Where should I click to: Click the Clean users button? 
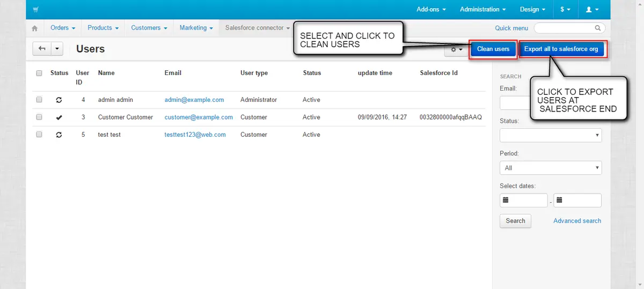[x=493, y=49]
